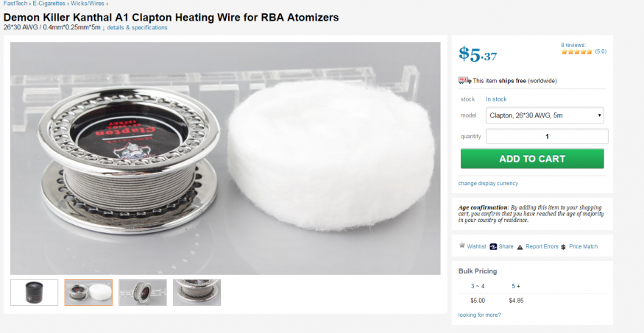Open the model selection dropdown

click(x=545, y=115)
